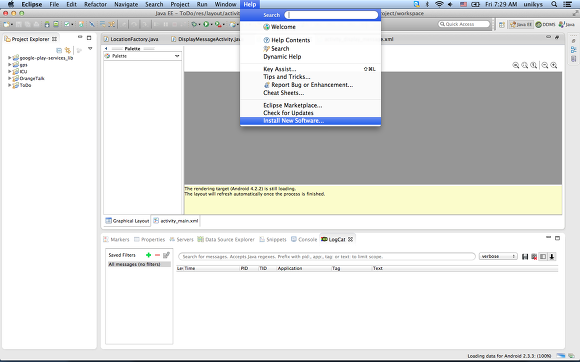Open dropdown arrow next to Run icon
This screenshot has height=362, width=580.
tap(211, 25)
